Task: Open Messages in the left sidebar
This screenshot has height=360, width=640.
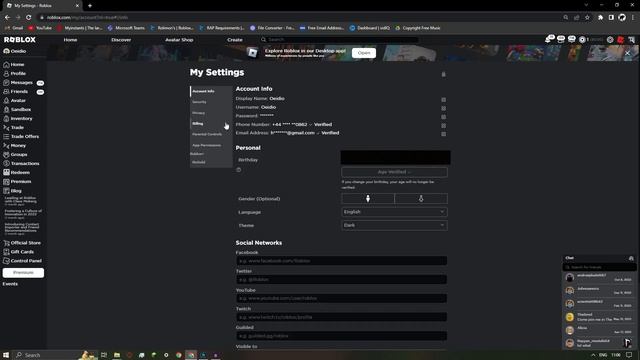Action: [18, 82]
